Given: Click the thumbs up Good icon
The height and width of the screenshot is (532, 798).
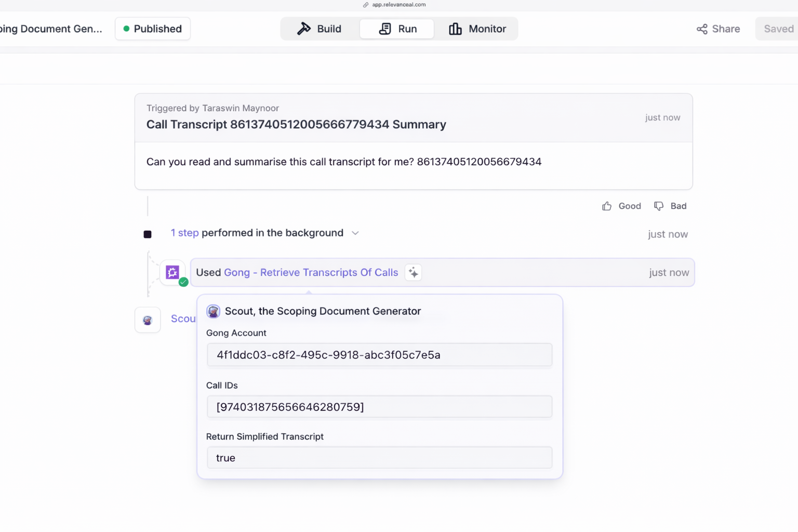Looking at the screenshot, I should (607, 206).
